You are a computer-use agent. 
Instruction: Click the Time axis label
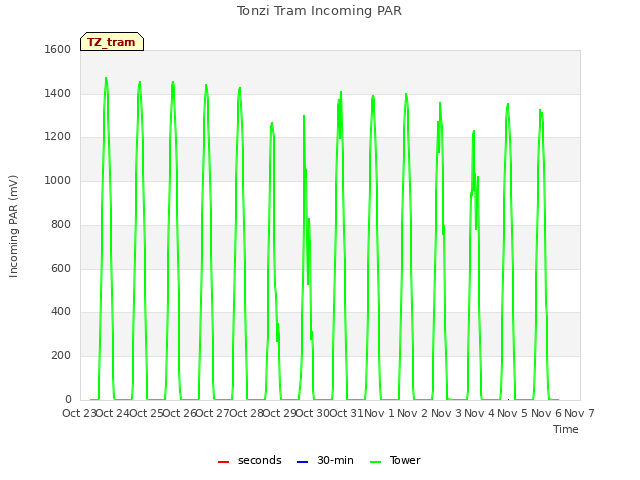(566, 429)
